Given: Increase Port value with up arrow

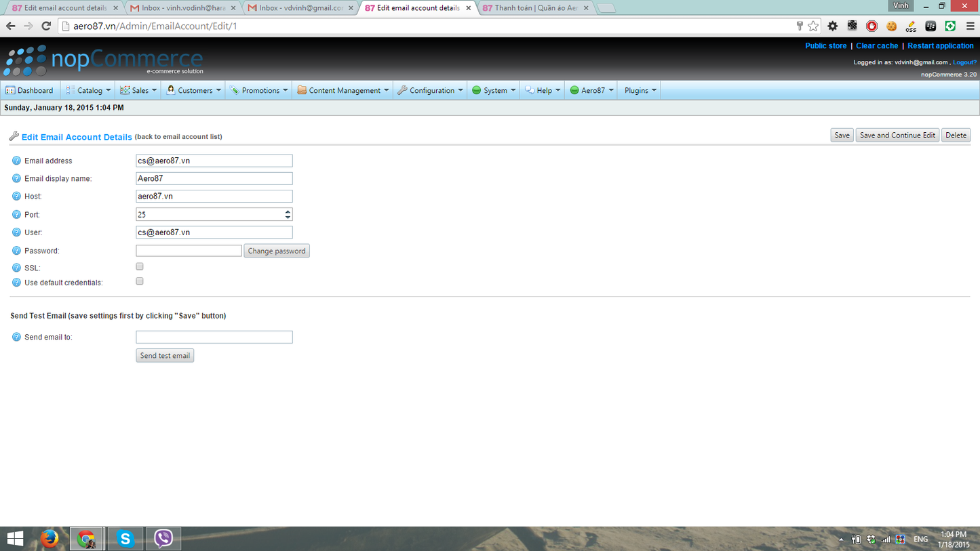Looking at the screenshot, I should point(288,211).
